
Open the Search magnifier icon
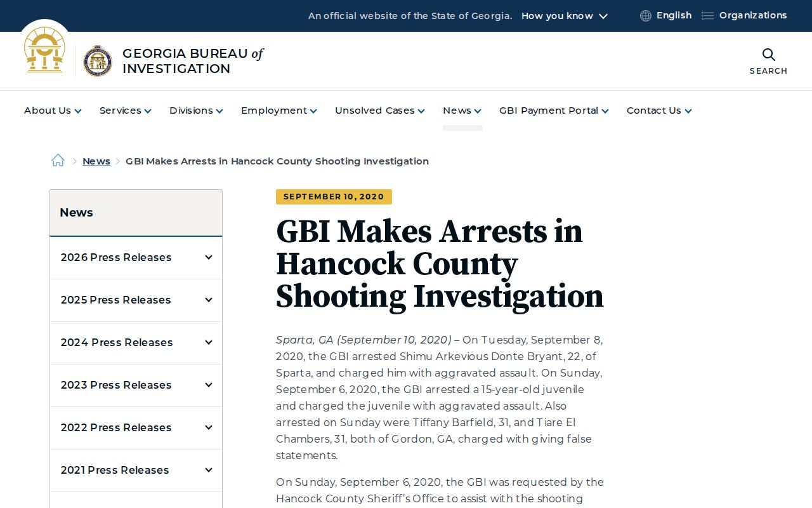tap(768, 55)
